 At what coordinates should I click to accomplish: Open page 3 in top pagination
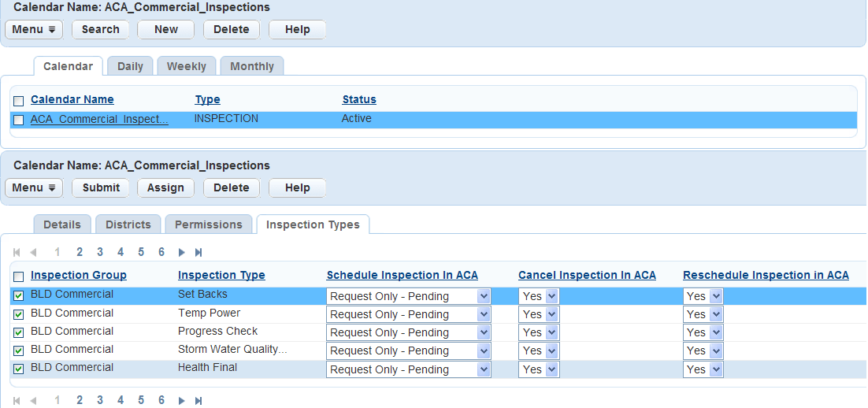(100, 252)
